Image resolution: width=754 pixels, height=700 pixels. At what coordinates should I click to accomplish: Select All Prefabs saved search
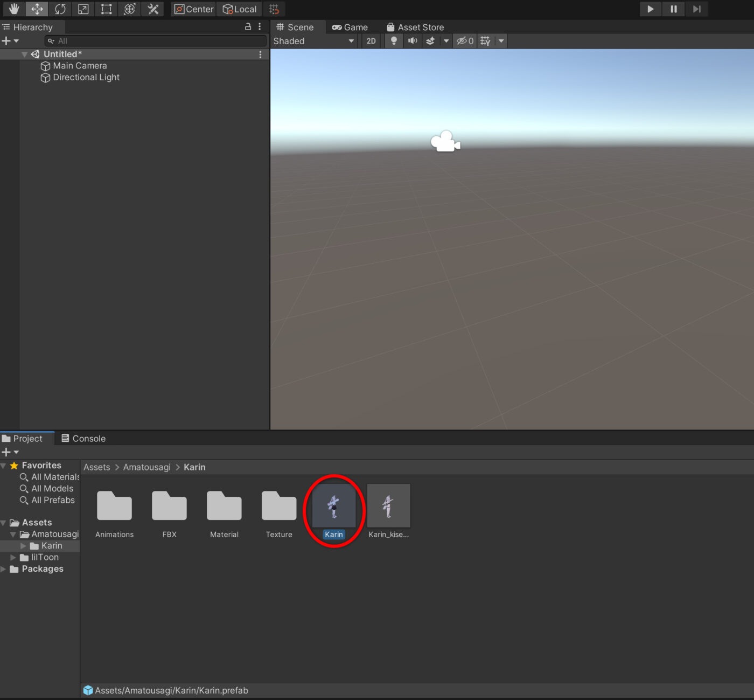click(47, 500)
